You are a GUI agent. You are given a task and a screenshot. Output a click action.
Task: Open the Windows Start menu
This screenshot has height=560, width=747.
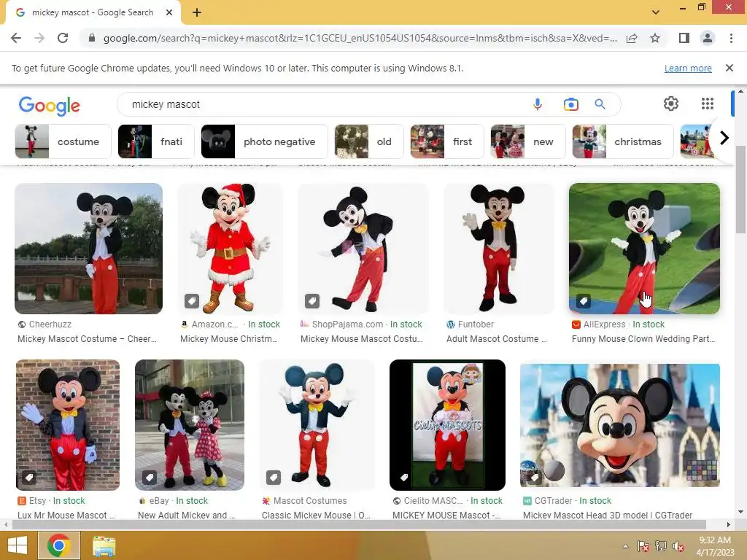tap(18, 545)
